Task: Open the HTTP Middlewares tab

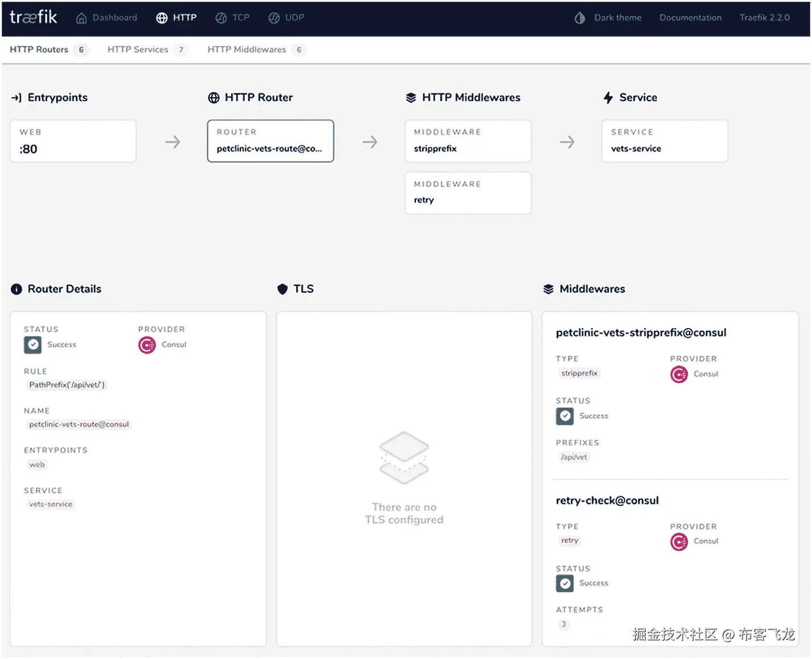Action: (257, 50)
